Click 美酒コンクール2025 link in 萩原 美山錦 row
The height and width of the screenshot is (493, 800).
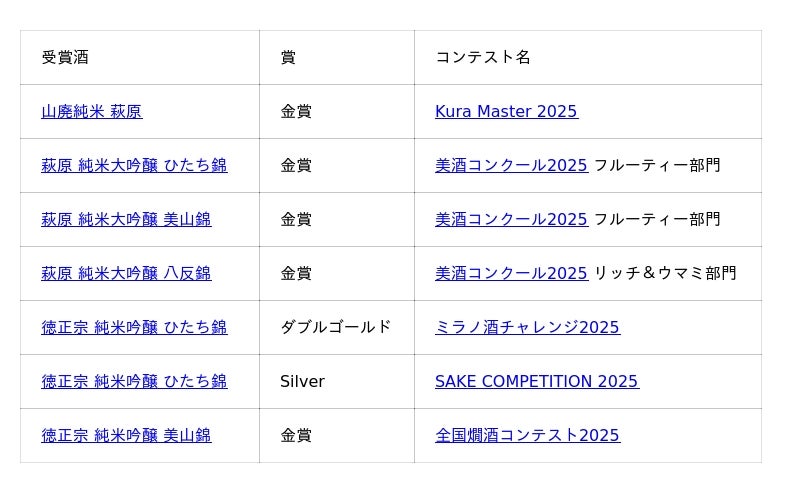511,220
